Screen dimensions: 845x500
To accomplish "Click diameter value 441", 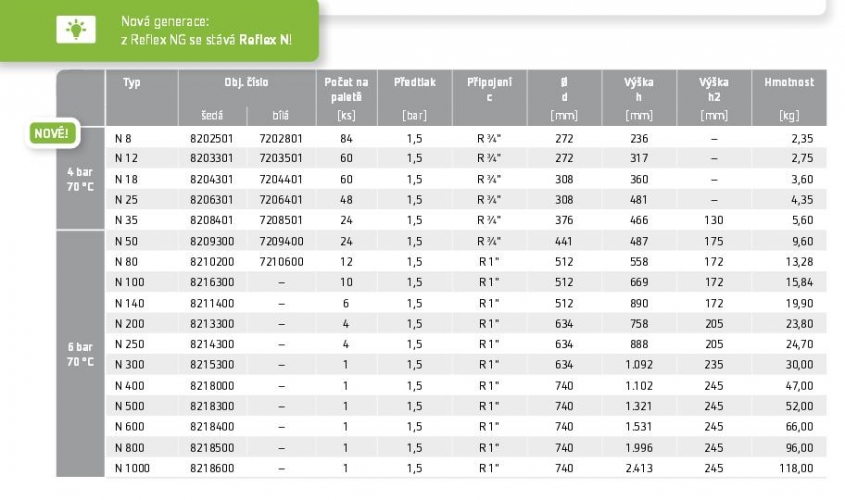I will (564, 241).
